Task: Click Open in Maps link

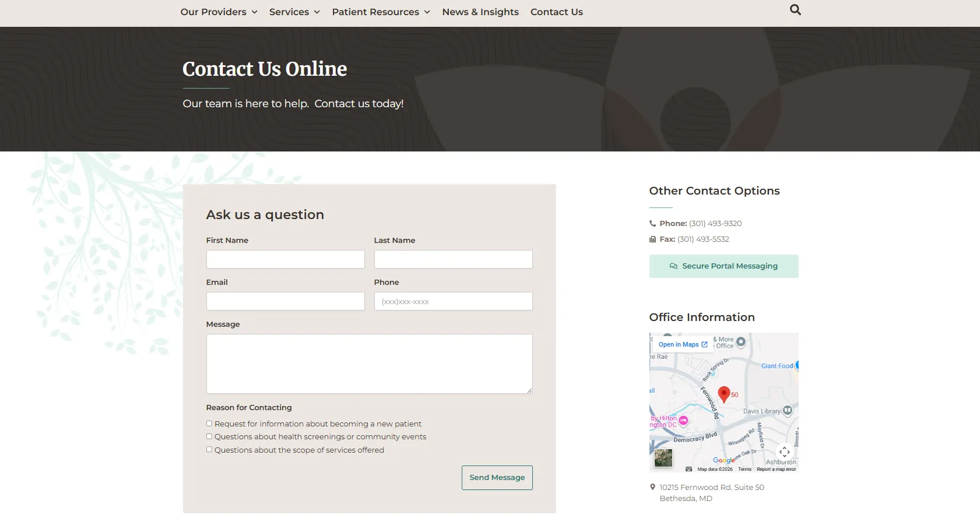Action: tap(683, 344)
